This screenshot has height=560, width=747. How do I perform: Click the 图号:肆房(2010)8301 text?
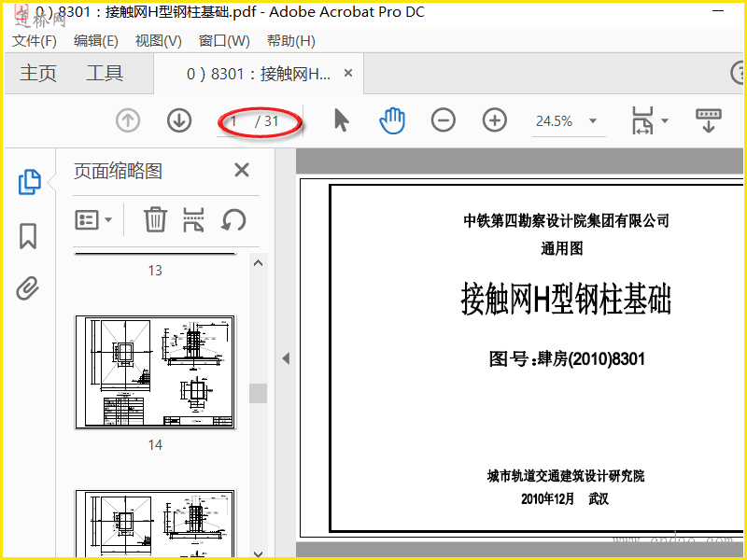(x=567, y=358)
